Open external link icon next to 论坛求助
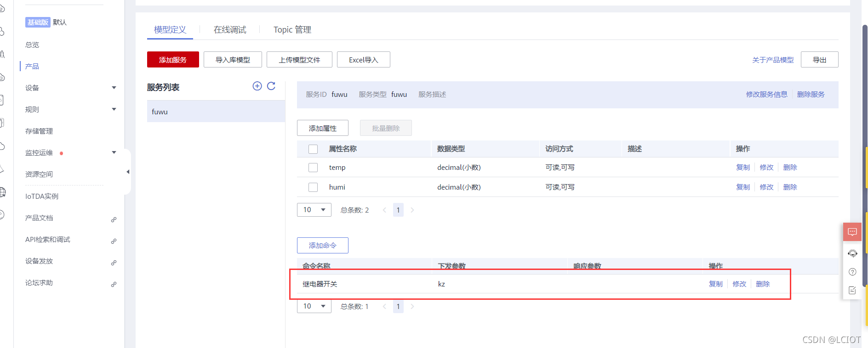This screenshot has height=348, width=868. (114, 284)
